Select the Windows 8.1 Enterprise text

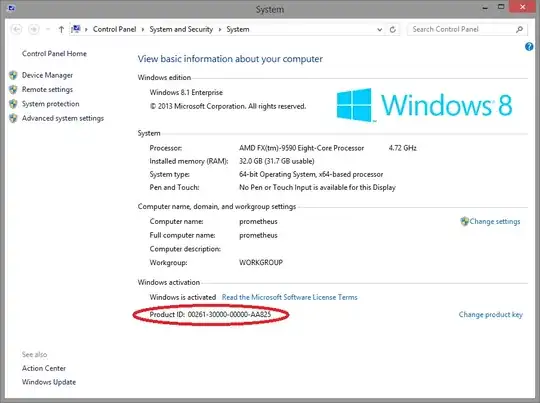[186, 92]
